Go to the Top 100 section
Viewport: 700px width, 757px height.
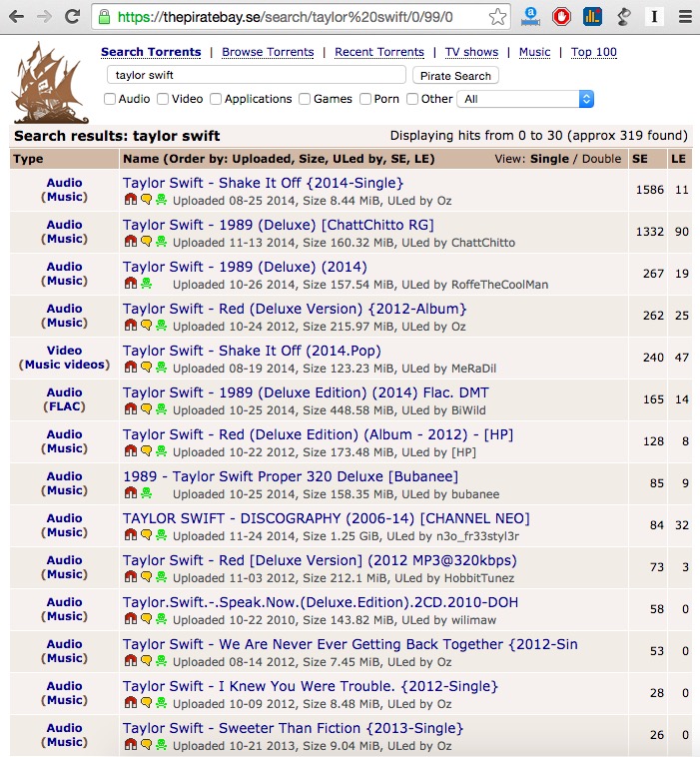593,52
